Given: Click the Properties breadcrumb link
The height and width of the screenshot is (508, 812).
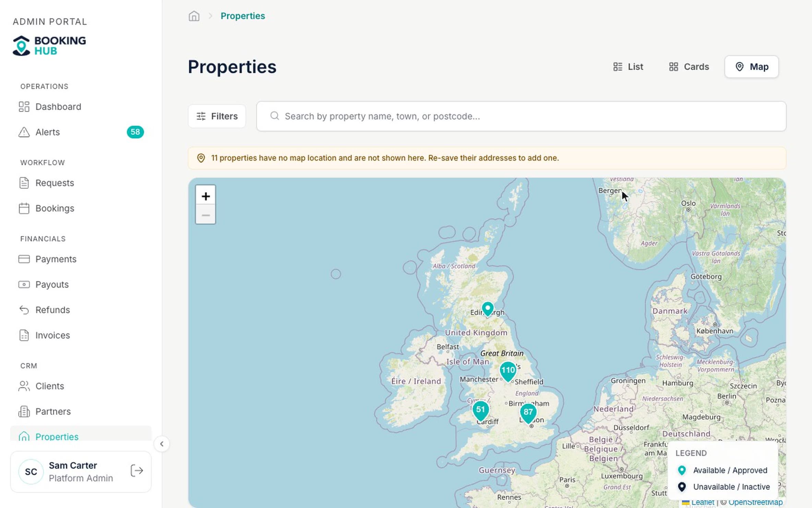Looking at the screenshot, I should pos(243,16).
